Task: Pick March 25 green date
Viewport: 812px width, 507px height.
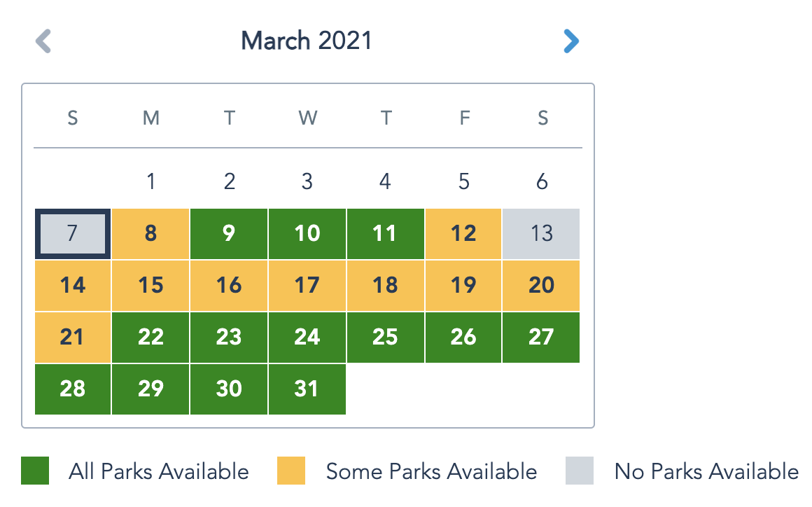Action: tap(385, 338)
